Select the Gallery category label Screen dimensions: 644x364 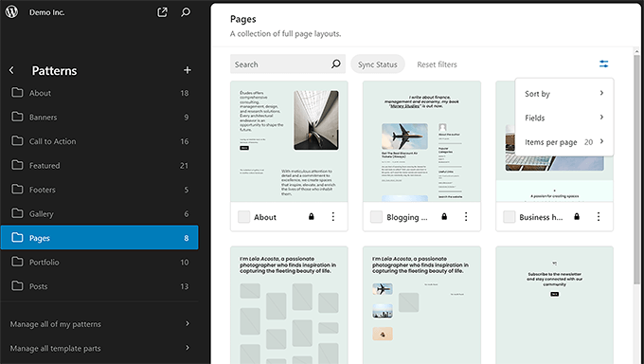coord(41,214)
